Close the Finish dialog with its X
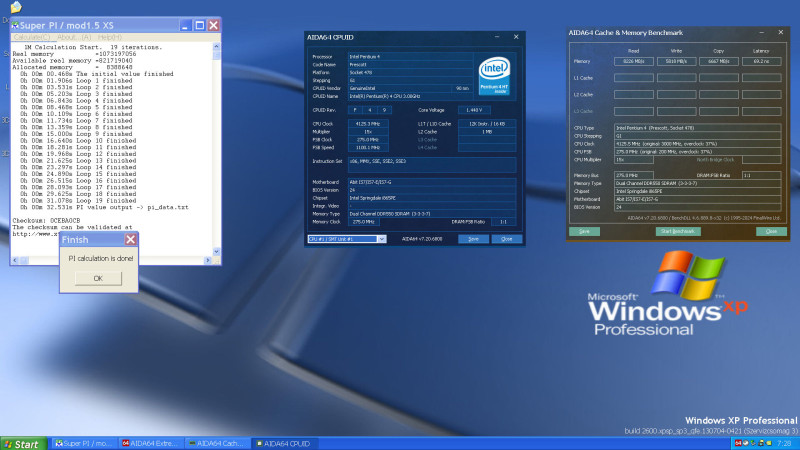 pyautogui.click(x=131, y=239)
